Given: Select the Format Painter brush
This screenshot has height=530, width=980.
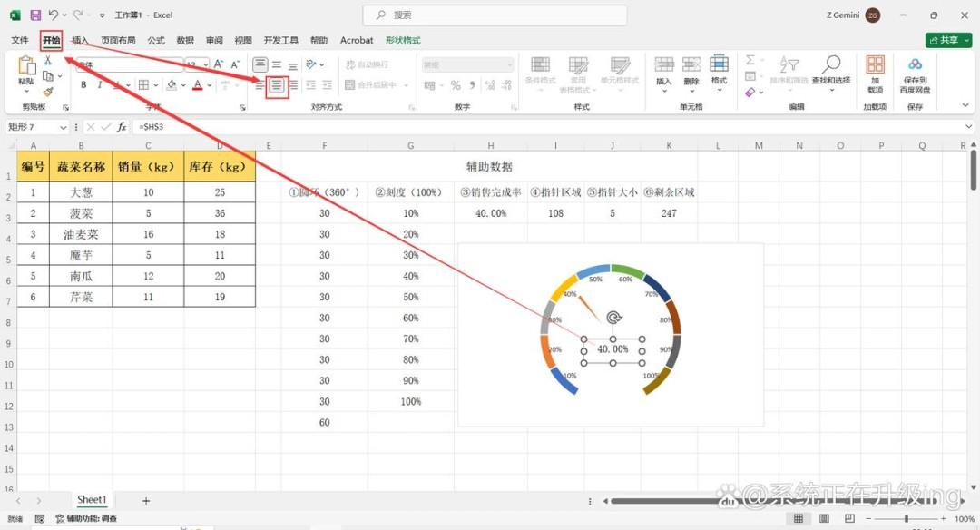Looking at the screenshot, I should (48, 92).
